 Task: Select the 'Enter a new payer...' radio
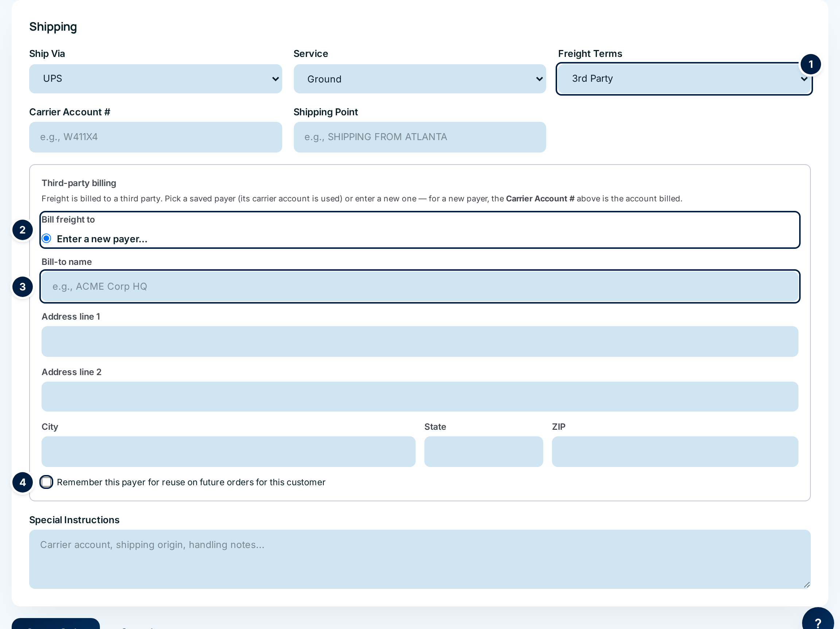46,239
